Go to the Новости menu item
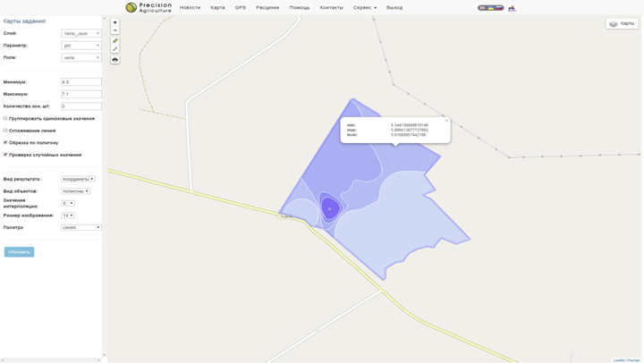Viewport: 644px width, 363px height. point(190,7)
